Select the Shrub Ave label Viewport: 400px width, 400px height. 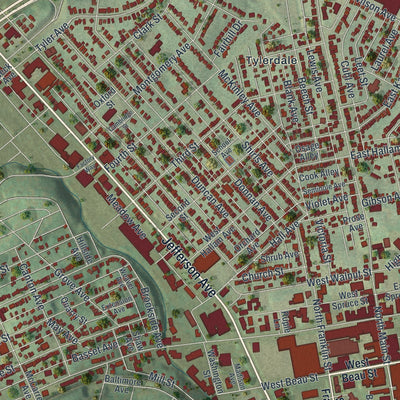(279, 257)
